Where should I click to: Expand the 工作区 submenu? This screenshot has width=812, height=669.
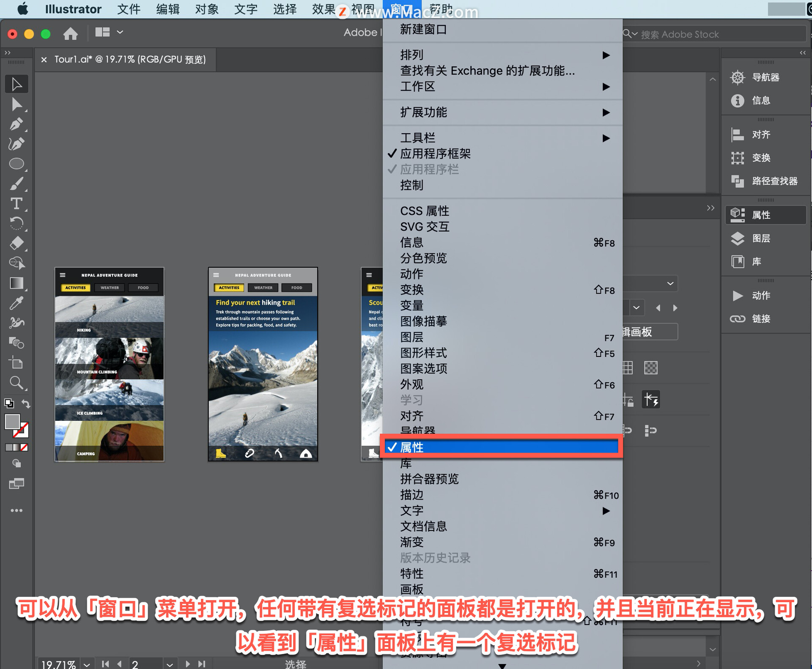point(502,87)
